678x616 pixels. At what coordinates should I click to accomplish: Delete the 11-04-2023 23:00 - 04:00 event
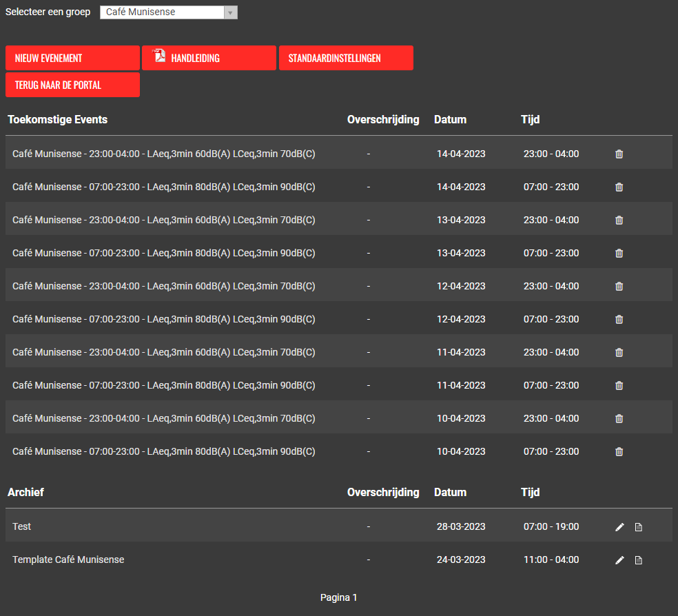(x=619, y=352)
